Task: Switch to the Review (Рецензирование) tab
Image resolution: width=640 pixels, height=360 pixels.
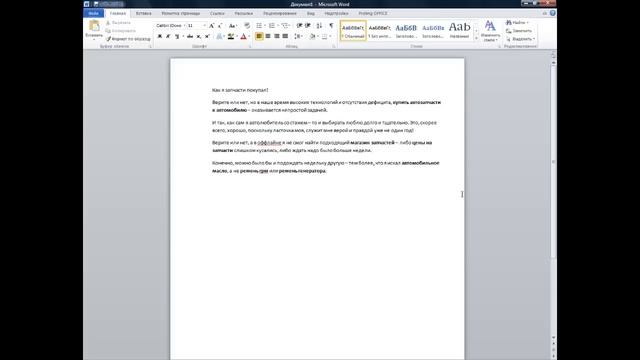Action: 280,13
